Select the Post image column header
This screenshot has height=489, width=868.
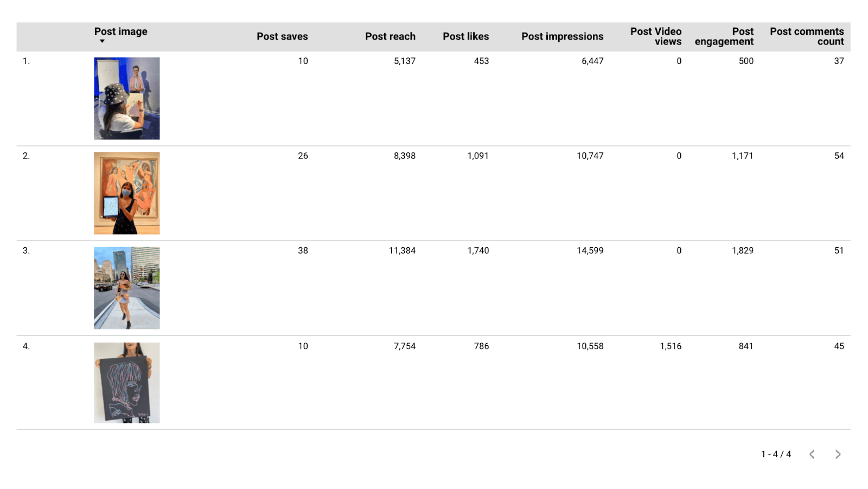coord(121,31)
